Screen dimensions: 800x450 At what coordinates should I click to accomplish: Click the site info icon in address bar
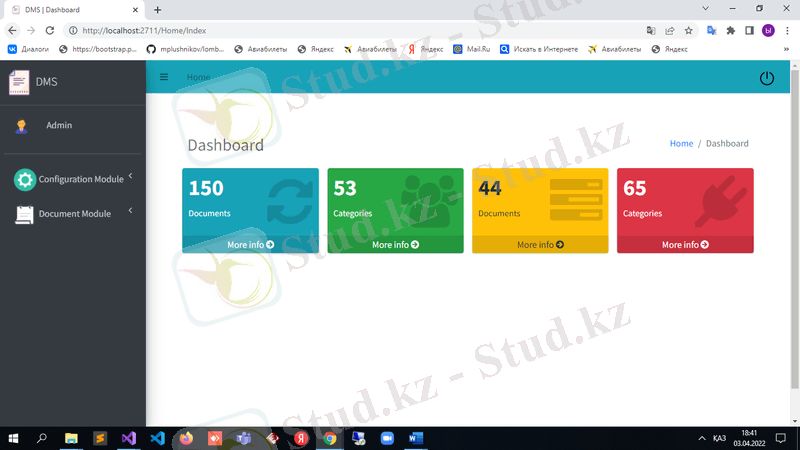click(x=73, y=31)
